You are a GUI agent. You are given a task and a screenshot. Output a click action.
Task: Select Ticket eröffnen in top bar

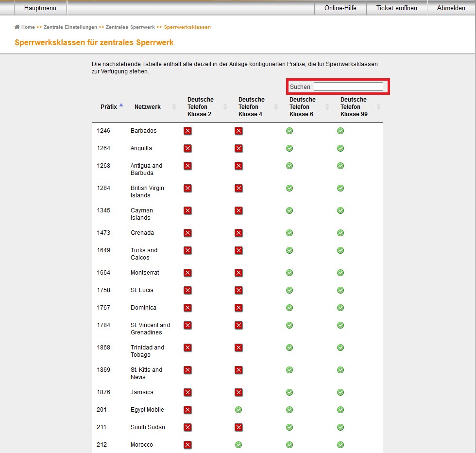tap(397, 8)
